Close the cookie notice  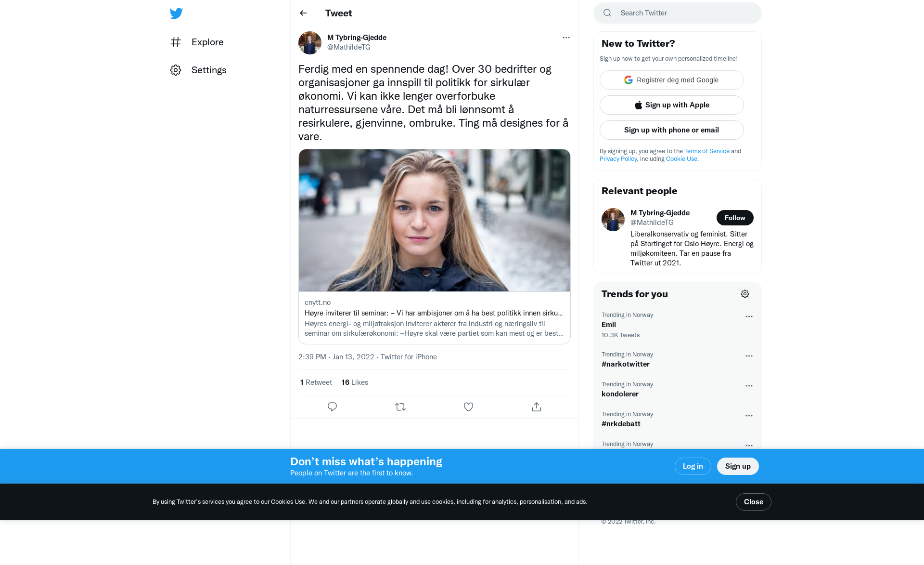pyautogui.click(x=753, y=502)
